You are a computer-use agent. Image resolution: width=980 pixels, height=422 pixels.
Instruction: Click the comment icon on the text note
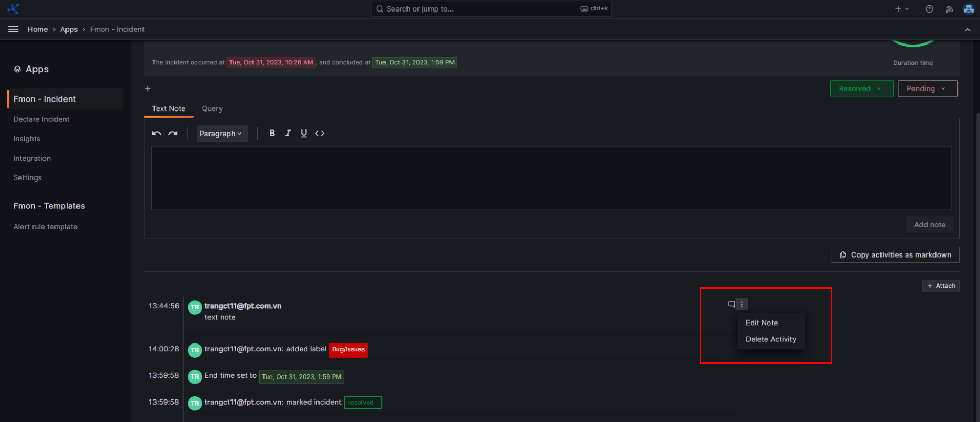(731, 304)
